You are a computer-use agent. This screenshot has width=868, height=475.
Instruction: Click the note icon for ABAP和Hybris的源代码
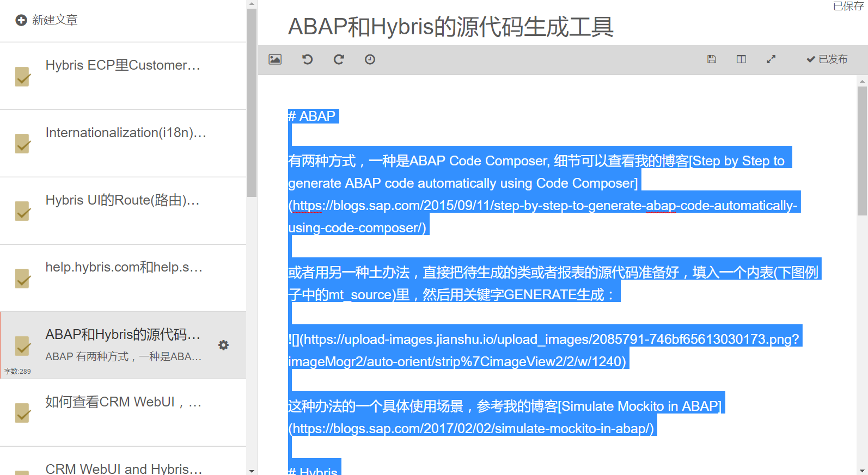pyautogui.click(x=23, y=346)
